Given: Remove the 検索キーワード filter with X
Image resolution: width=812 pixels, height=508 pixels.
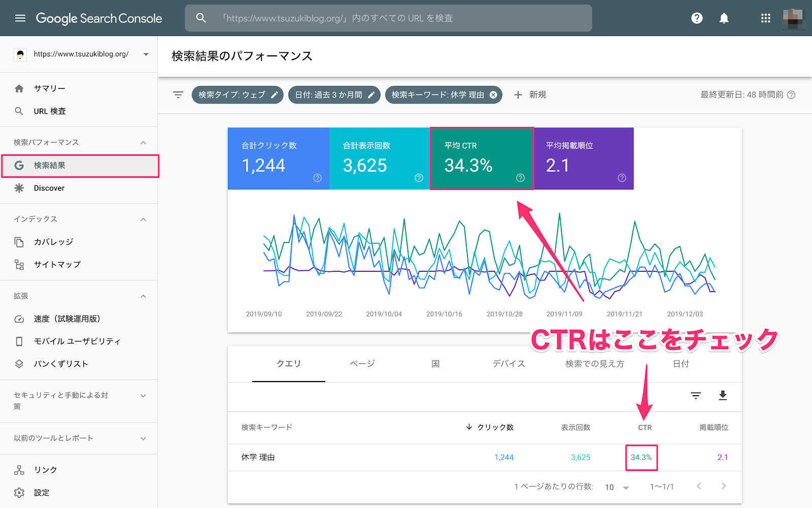Looking at the screenshot, I should coord(493,95).
